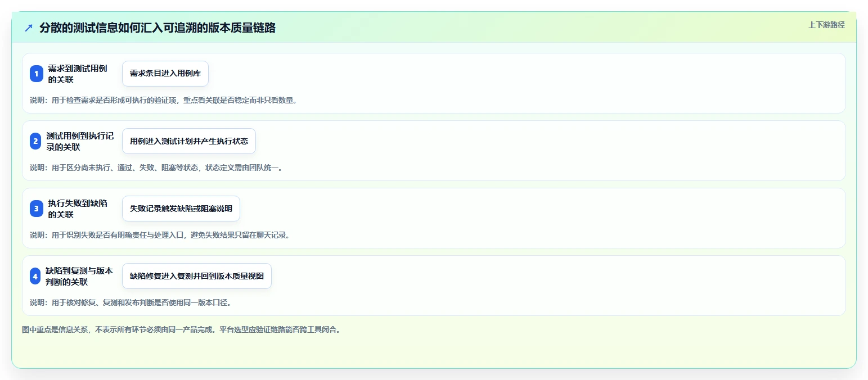
Task: Click the note about 状态定义需由团队统一
Action: [x=156, y=168]
